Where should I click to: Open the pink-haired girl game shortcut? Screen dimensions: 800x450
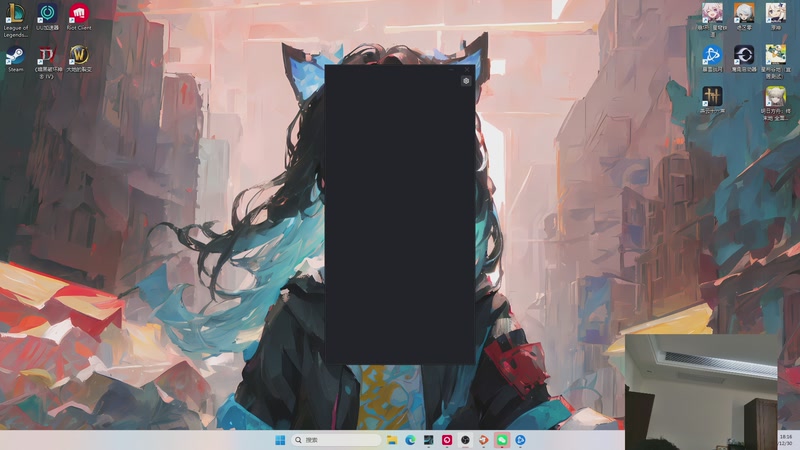click(x=712, y=19)
